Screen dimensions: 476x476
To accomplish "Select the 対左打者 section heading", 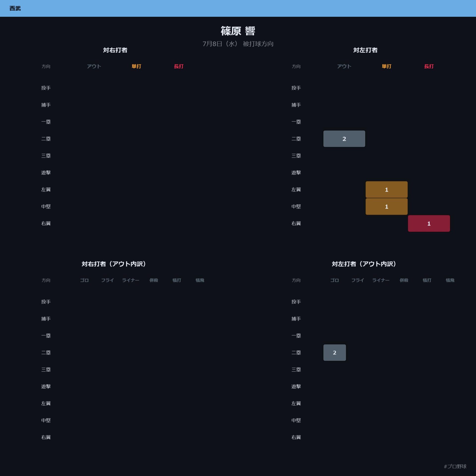I will coord(365,50).
